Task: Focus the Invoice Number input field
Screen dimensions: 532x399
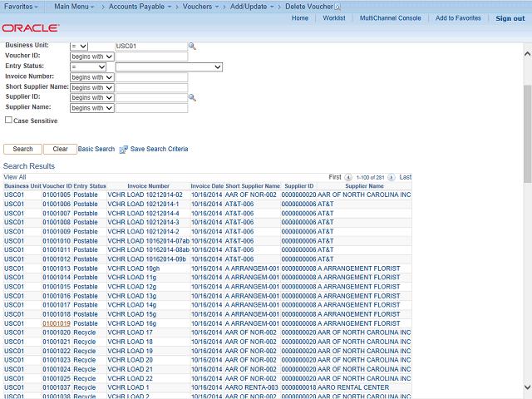Action: 151,77
